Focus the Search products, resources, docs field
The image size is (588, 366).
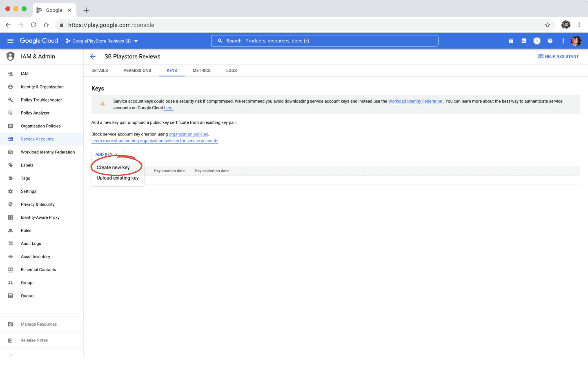click(325, 41)
